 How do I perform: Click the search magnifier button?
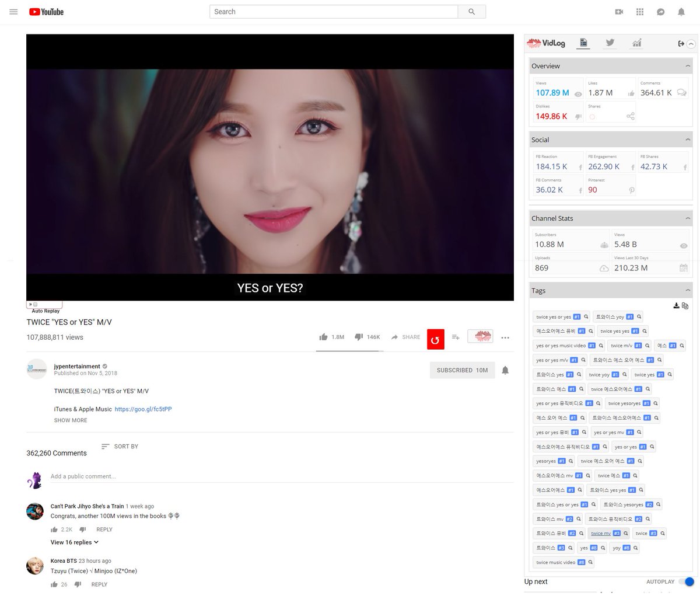click(x=472, y=12)
